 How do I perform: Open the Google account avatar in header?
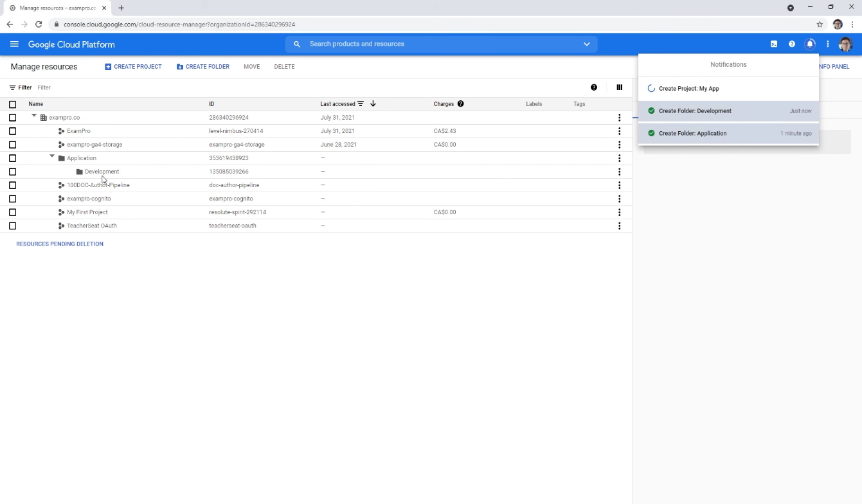tap(845, 44)
